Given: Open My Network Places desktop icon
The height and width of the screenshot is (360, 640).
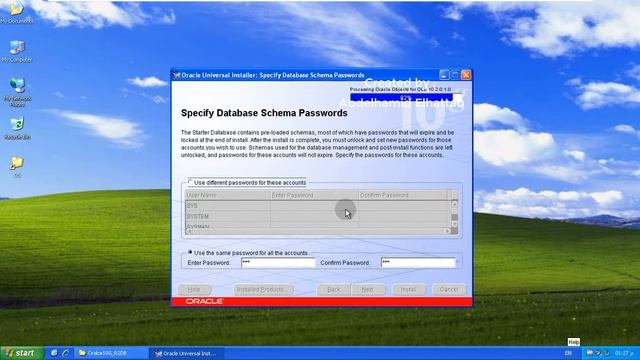Looking at the screenshot, I should [x=17, y=92].
